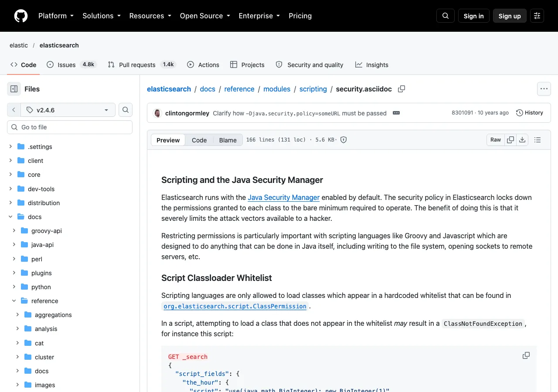Viewport: 558px width, 392px height.
Task: Open clintongormley's avatar
Action: (x=158, y=113)
